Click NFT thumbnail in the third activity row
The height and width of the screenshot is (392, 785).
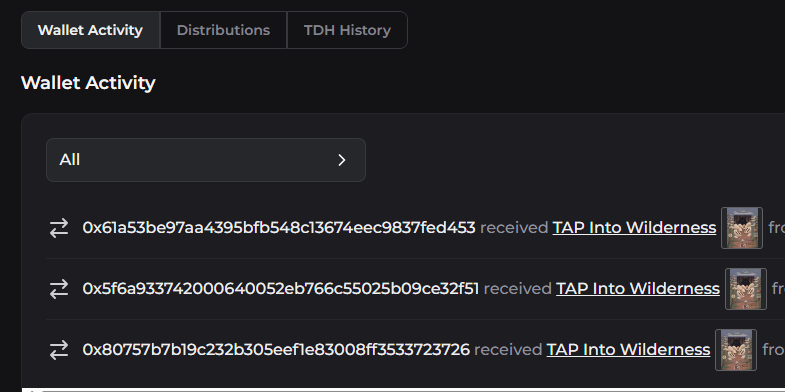(736, 349)
